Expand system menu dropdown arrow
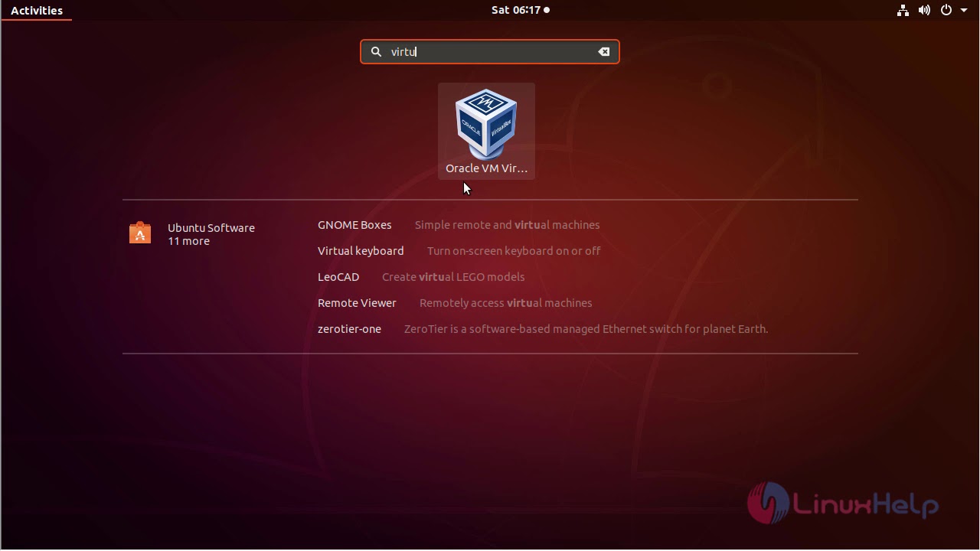This screenshot has height=551, width=980. 964,11
